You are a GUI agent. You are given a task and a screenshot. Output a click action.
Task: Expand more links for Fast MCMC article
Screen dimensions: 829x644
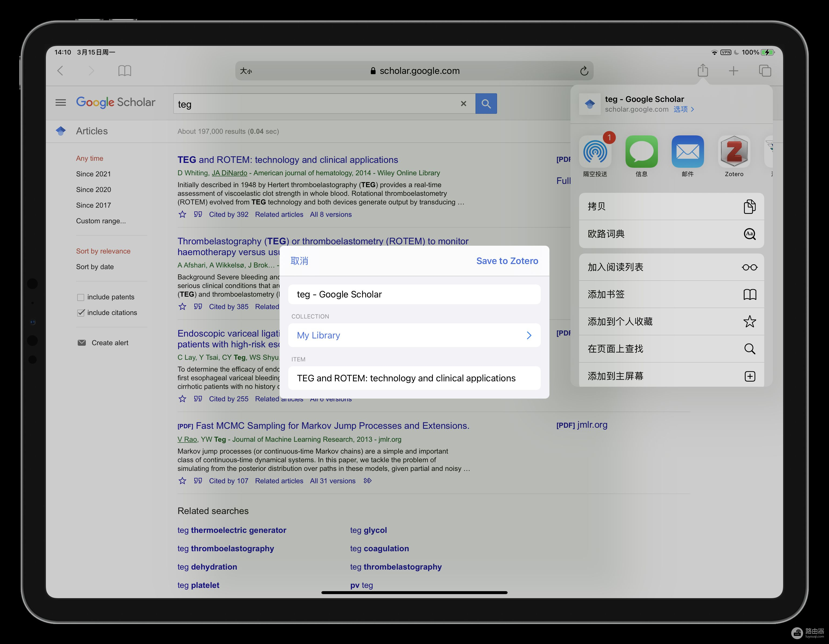(368, 481)
